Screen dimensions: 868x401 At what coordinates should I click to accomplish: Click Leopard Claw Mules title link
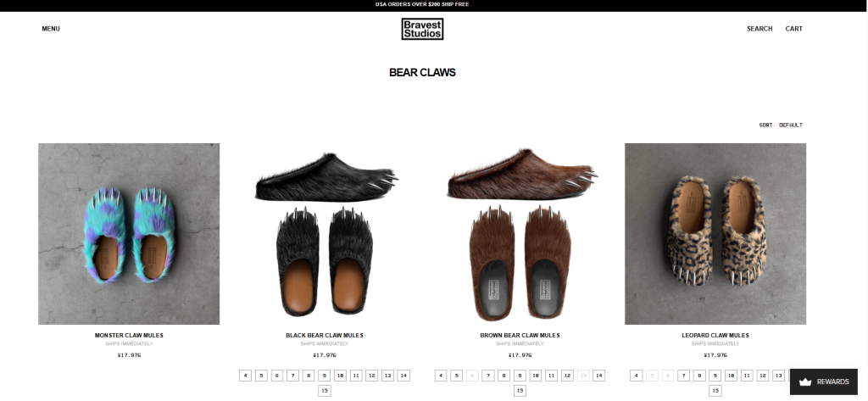[x=715, y=335]
